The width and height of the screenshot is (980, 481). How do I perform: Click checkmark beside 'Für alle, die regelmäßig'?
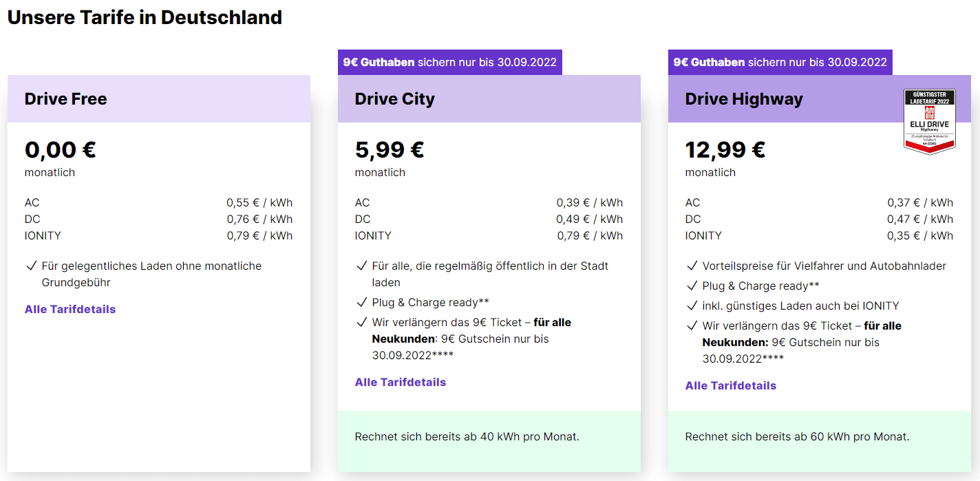361,266
